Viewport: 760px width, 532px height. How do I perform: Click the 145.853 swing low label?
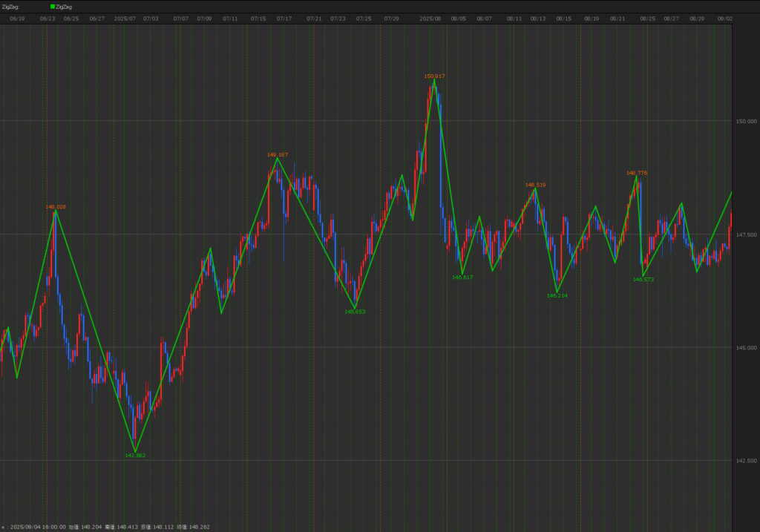(x=355, y=312)
